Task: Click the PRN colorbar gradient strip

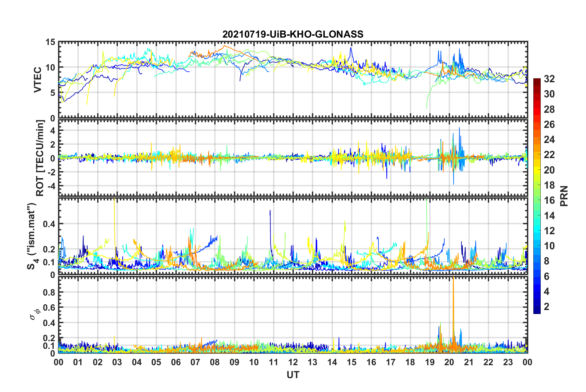Action: (537, 196)
